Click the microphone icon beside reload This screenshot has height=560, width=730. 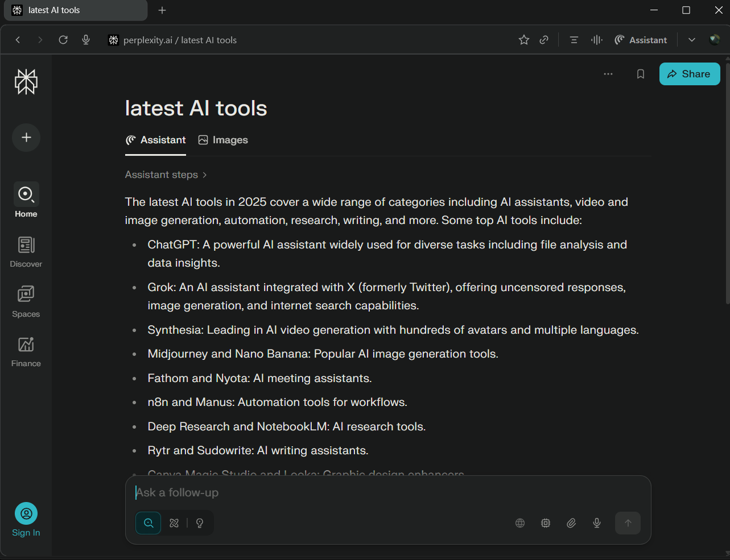point(86,40)
